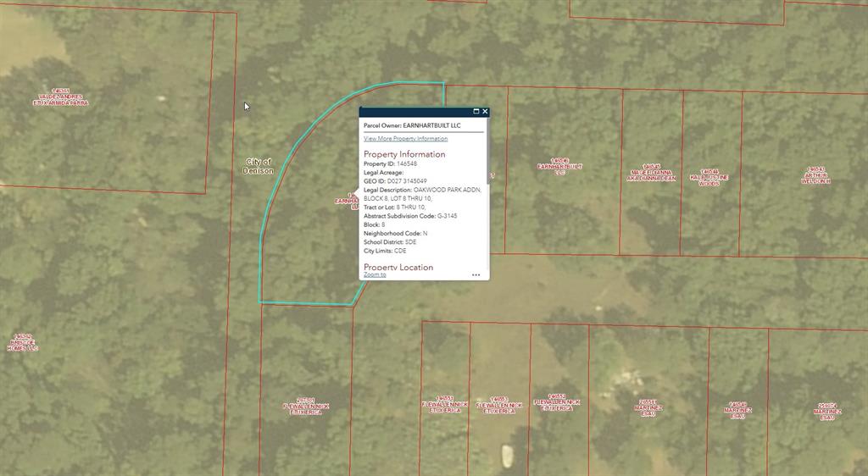Viewport: 868px width, 476px height.
Task: Click the popup's dark blue title bar
Action: point(415,111)
